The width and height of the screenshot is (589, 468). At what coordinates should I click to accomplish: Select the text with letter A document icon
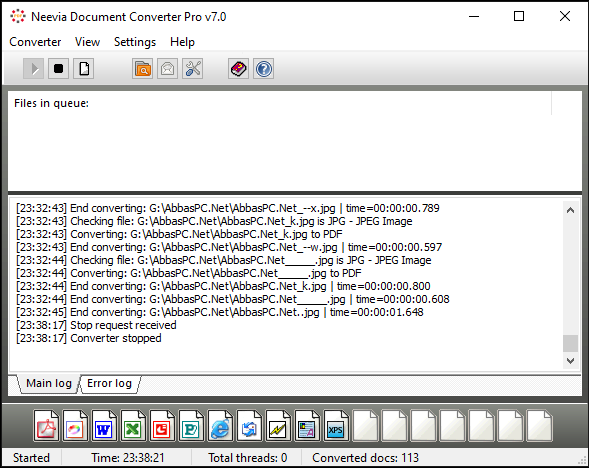point(307,426)
